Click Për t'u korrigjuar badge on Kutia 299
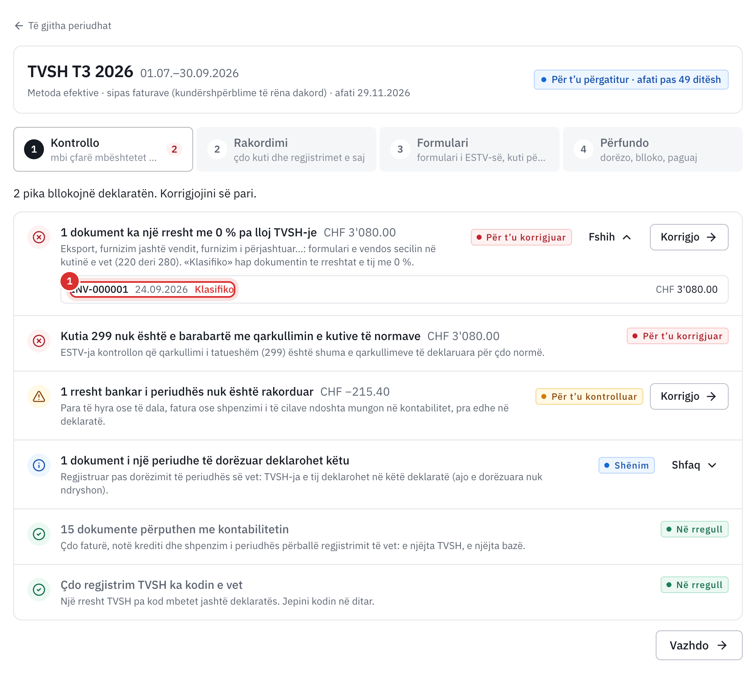Screen dimensions: 756x700 (x=677, y=336)
